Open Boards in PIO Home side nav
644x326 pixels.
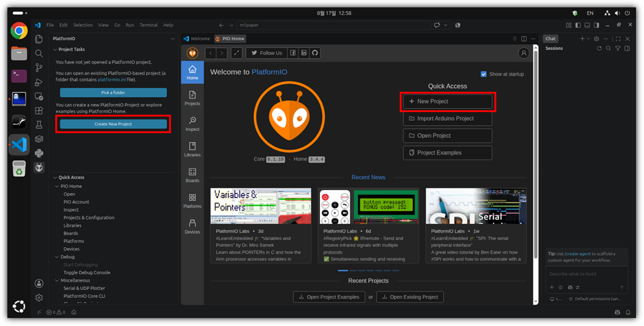(x=192, y=175)
